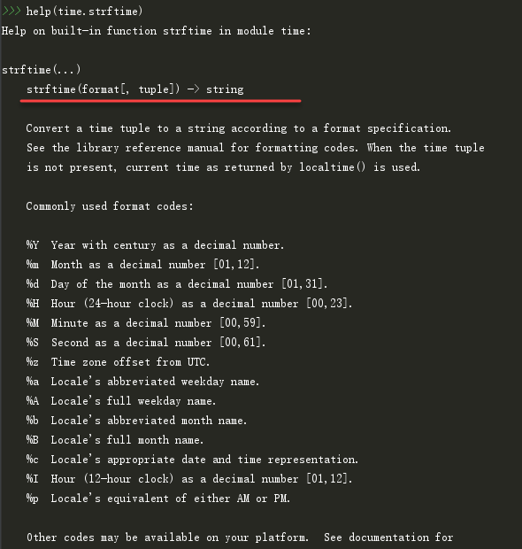Click the %H 24-hour format code

click(33, 303)
